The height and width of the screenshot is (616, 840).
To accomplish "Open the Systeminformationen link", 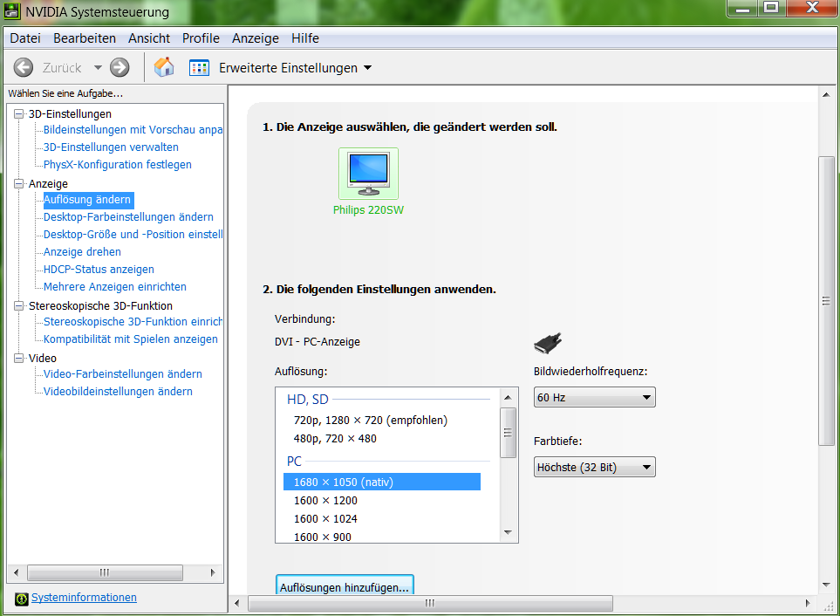I will coord(84,598).
